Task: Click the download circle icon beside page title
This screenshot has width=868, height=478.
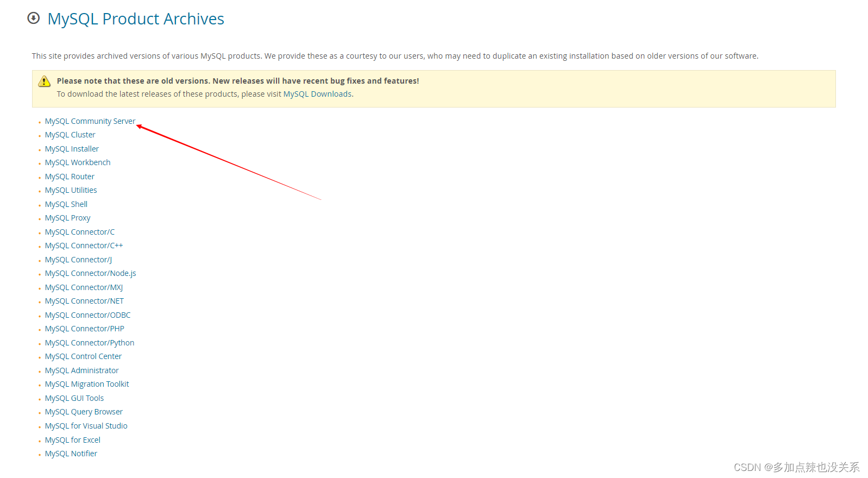Action: [x=34, y=18]
